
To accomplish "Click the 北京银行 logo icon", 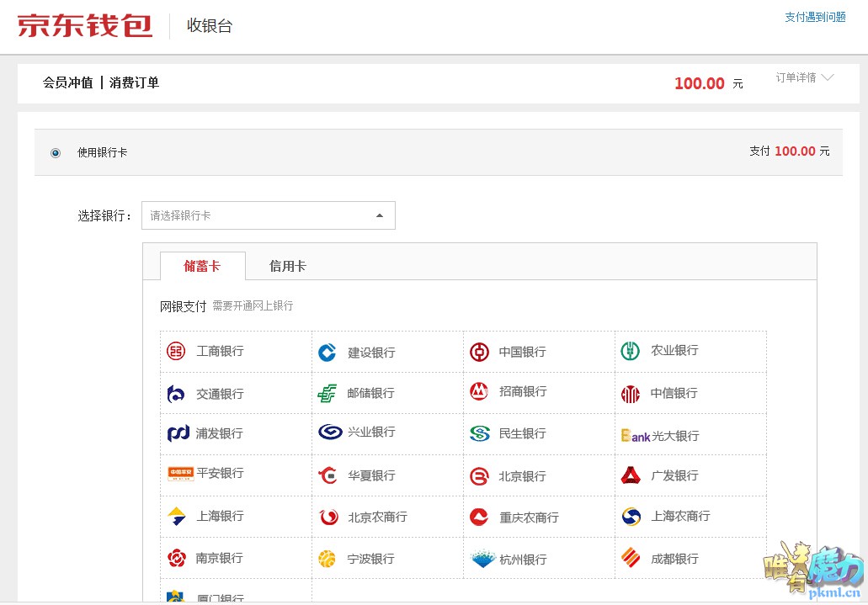I will pos(479,476).
